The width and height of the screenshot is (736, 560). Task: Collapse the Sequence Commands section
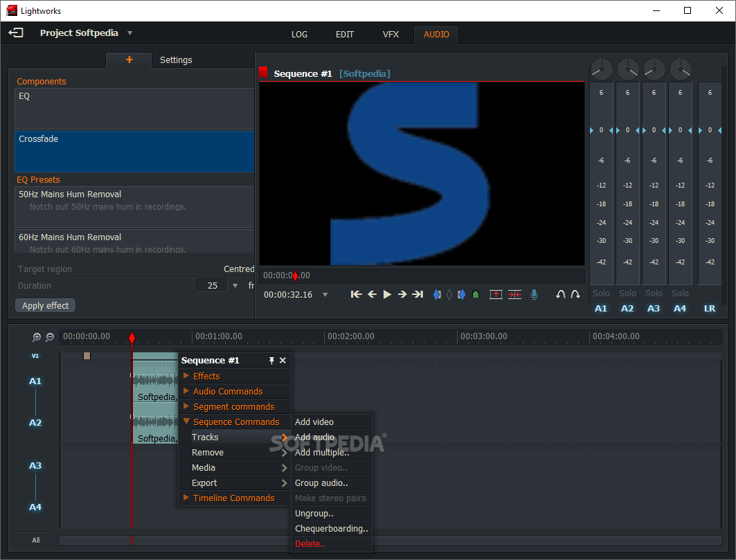(x=235, y=422)
